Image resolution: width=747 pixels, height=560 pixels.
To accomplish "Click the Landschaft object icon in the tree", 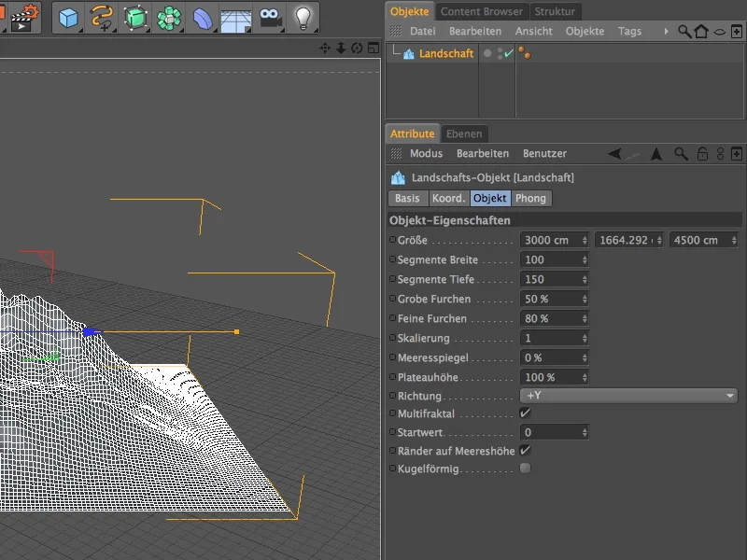I will click(x=409, y=54).
